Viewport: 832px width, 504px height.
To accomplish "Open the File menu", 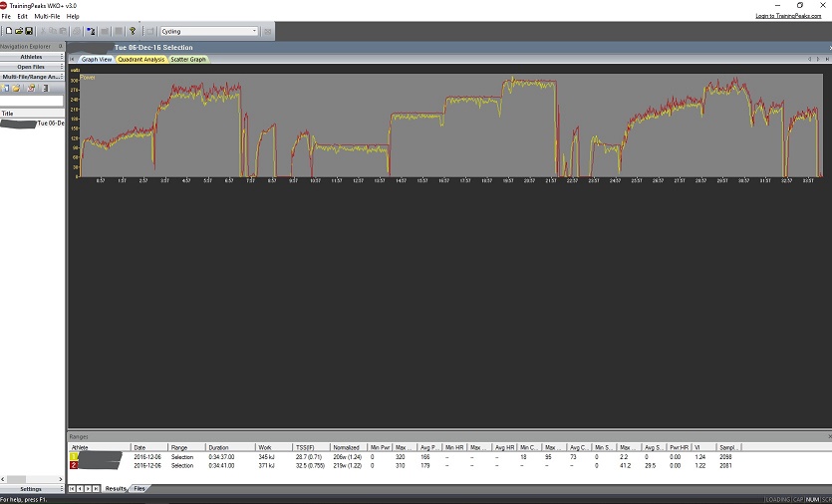I will pyautogui.click(x=6, y=17).
